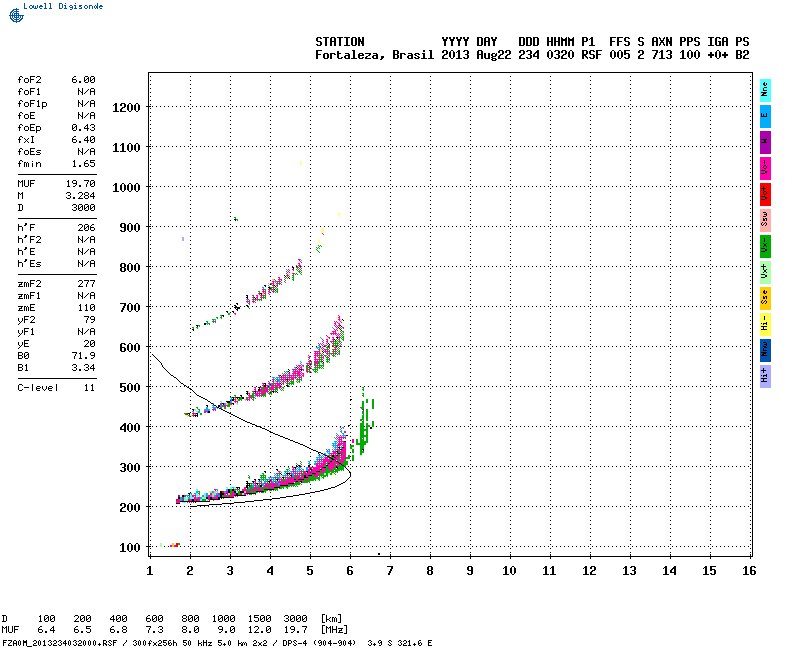Select the yF2 value 79
The width and height of the screenshot is (800, 650).
click(x=90, y=320)
